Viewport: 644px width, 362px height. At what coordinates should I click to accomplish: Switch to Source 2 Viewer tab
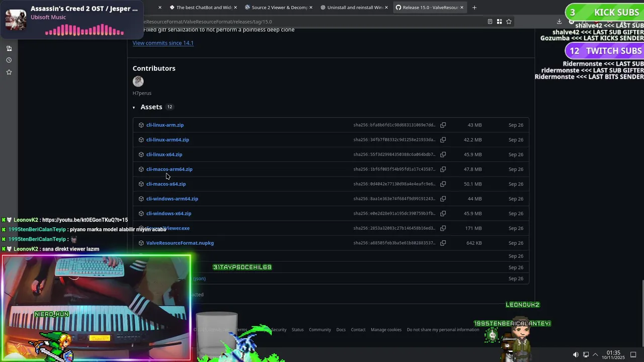tap(279, 8)
